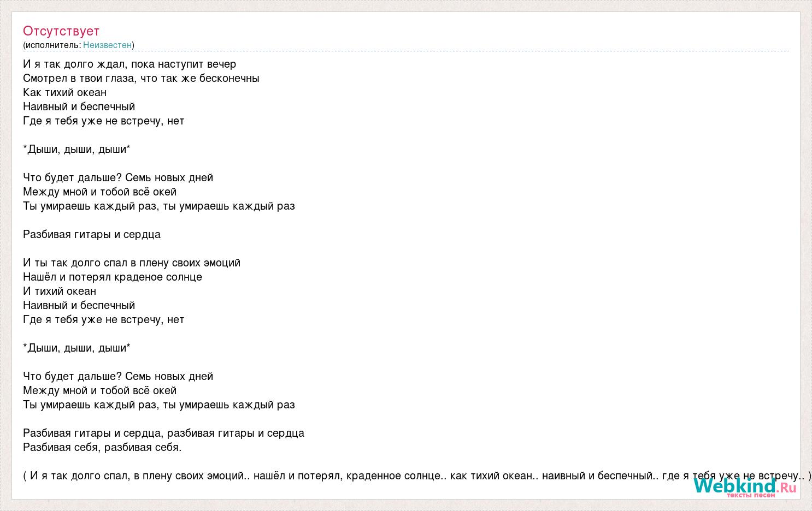The height and width of the screenshot is (511, 812).
Task: Click the line И ты так долго спал
Action: pyautogui.click(x=132, y=263)
